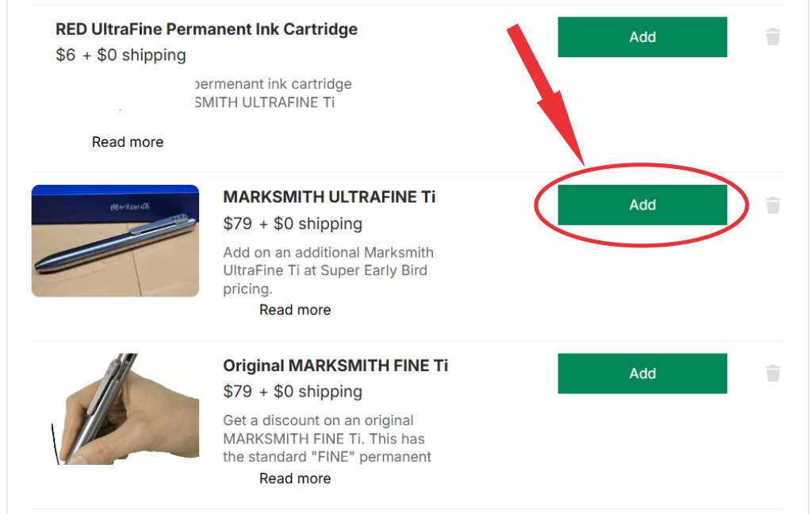Click the $79 shipping price under ULTRAFINE Ti
The image size is (812, 514).
pos(292,224)
